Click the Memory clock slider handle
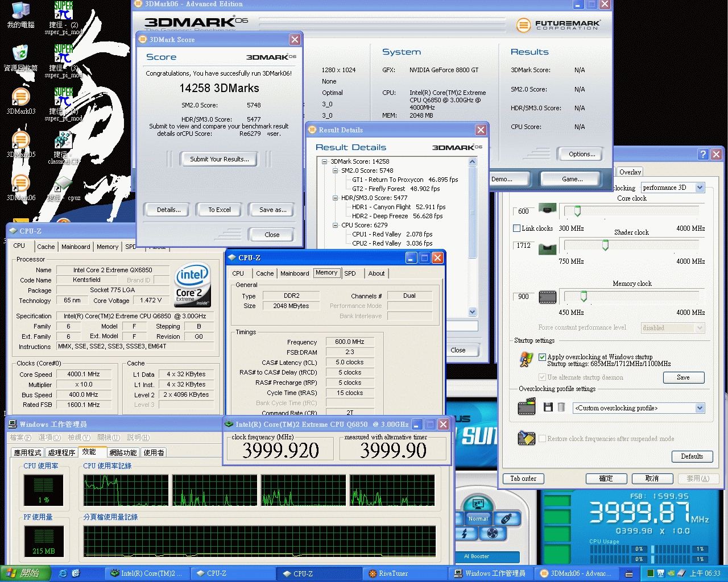 coord(584,296)
